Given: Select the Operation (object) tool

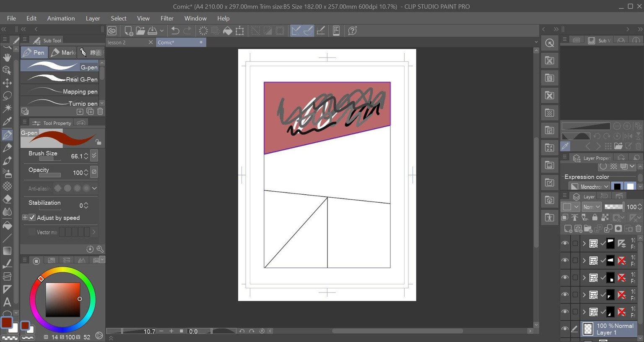Looking at the screenshot, I should coord(7,70).
